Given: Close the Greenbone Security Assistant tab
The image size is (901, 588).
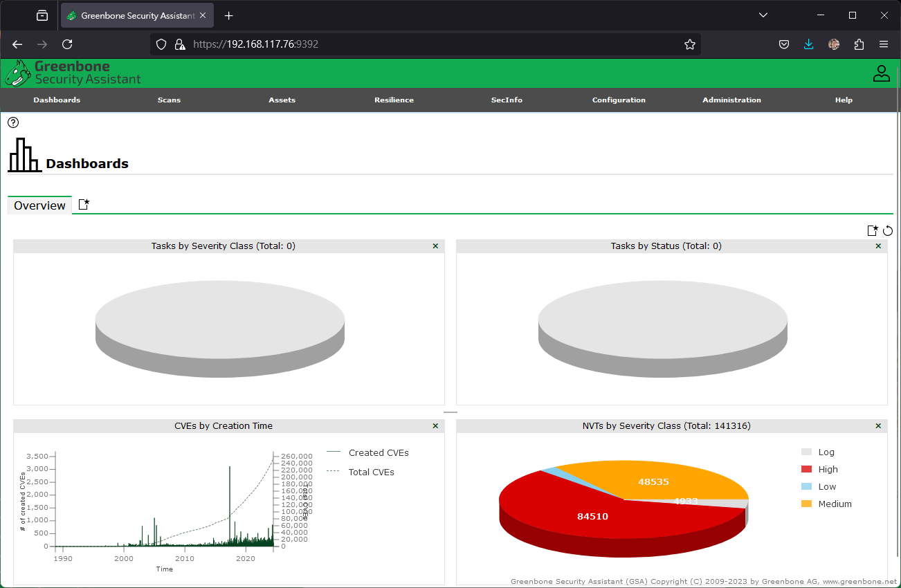Looking at the screenshot, I should point(203,15).
